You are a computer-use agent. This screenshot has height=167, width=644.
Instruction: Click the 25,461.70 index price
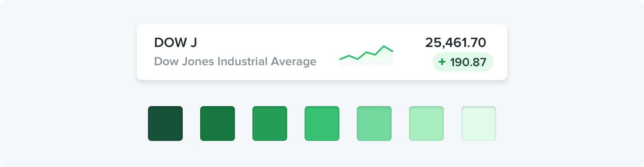coord(456,43)
